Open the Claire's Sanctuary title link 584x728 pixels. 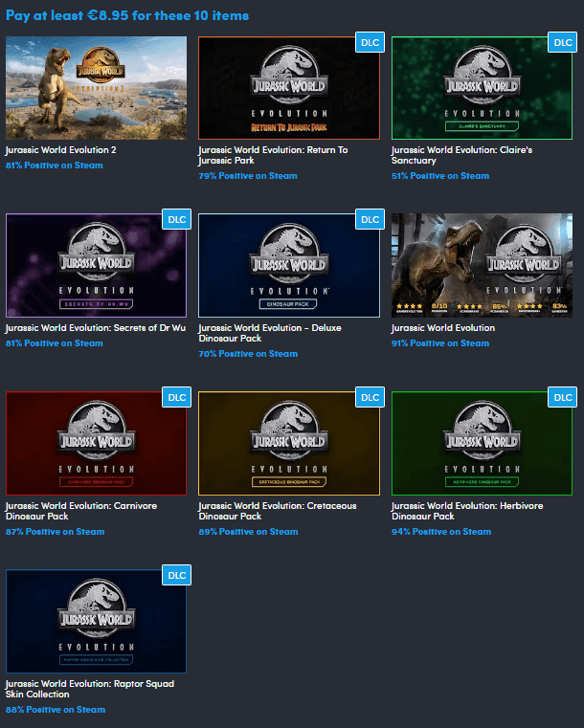pyautogui.click(x=461, y=155)
